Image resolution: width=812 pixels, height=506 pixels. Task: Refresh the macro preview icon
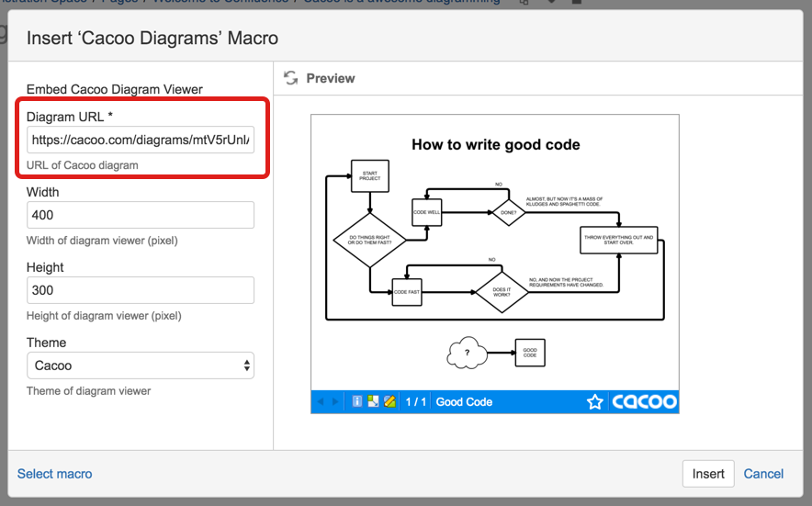click(291, 78)
